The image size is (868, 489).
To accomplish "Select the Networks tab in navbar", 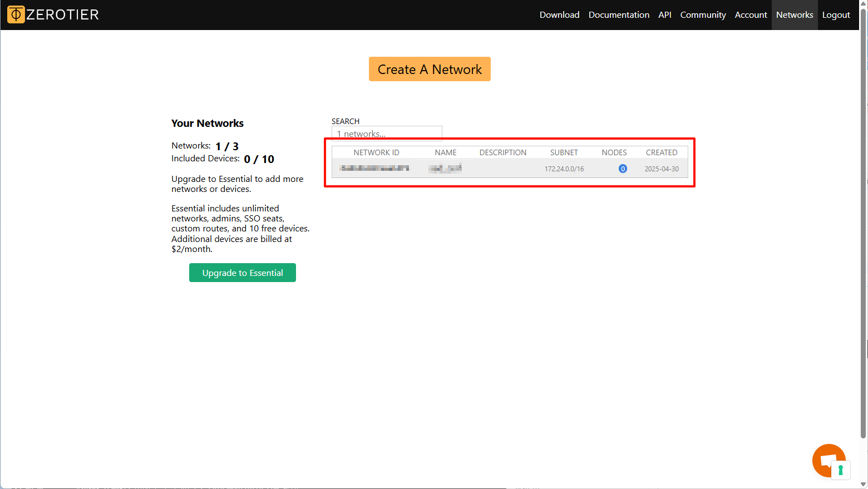I will pyautogui.click(x=795, y=15).
